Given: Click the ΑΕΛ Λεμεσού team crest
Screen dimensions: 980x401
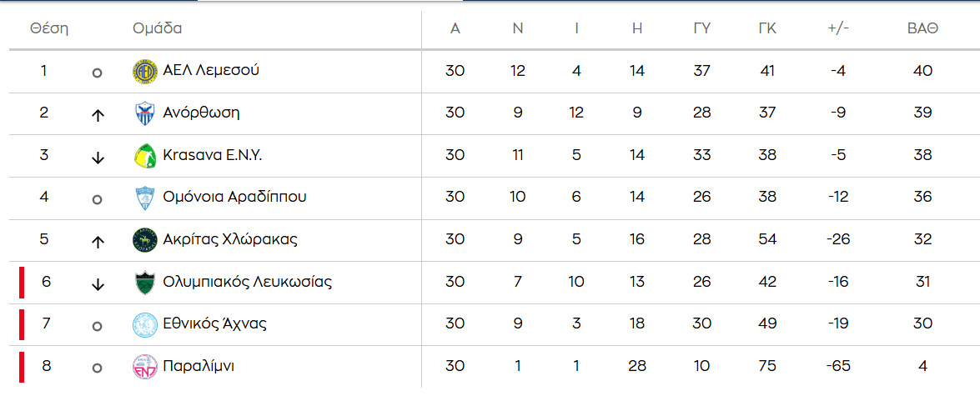Looking at the screenshot, I should (x=145, y=72).
